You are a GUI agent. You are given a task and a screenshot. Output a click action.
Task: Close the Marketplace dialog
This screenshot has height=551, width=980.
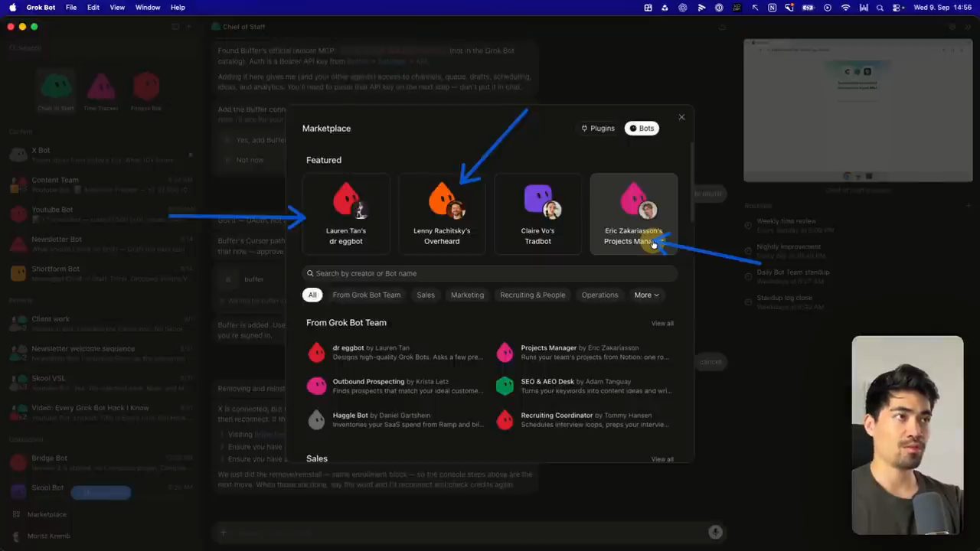tap(681, 117)
